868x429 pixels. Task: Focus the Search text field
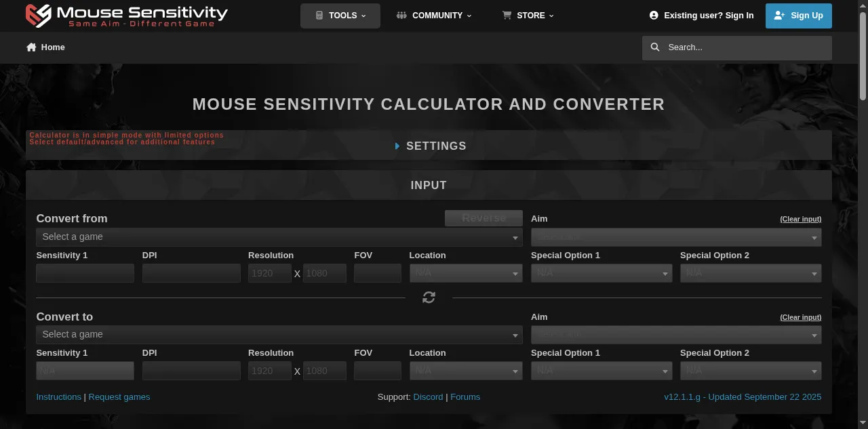pyautogui.click(x=746, y=47)
